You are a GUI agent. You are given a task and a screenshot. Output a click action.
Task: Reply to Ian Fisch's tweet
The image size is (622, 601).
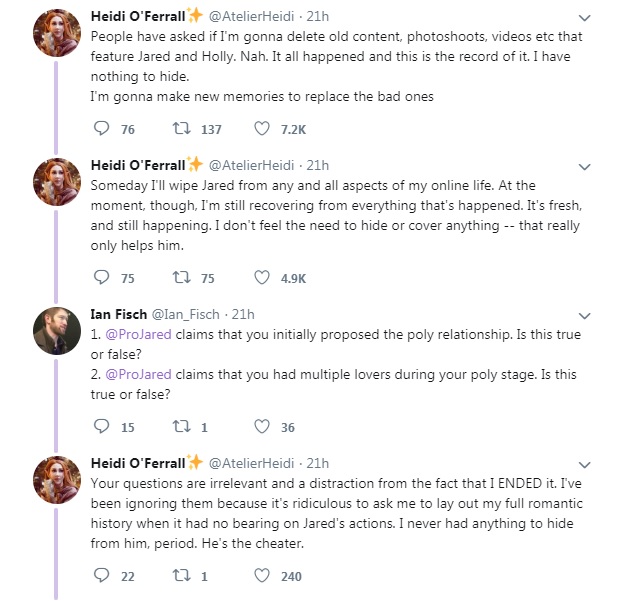click(x=101, y=426)
